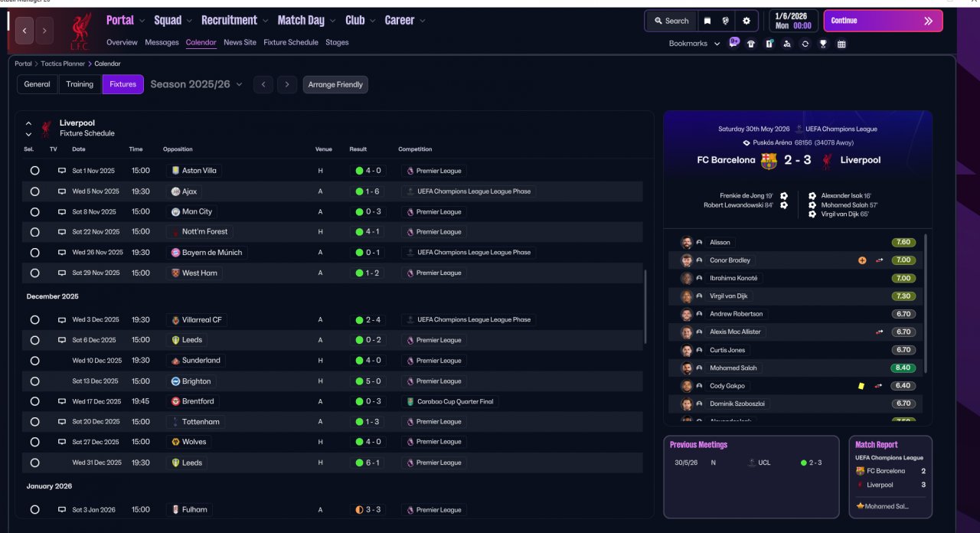Click Mohamed Salah's face portrait in ratings list
The image size is (980, 533).
click(687, 368)
